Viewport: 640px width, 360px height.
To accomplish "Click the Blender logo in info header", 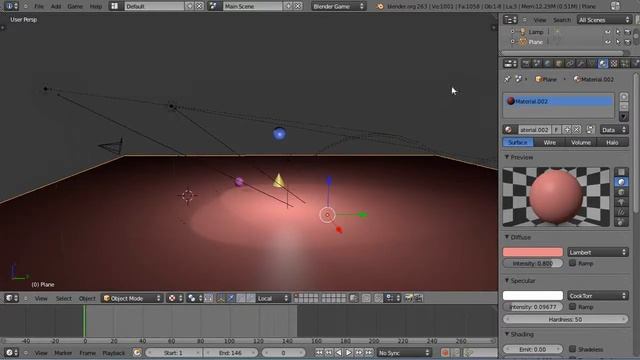I will click(x=380, y=6).
